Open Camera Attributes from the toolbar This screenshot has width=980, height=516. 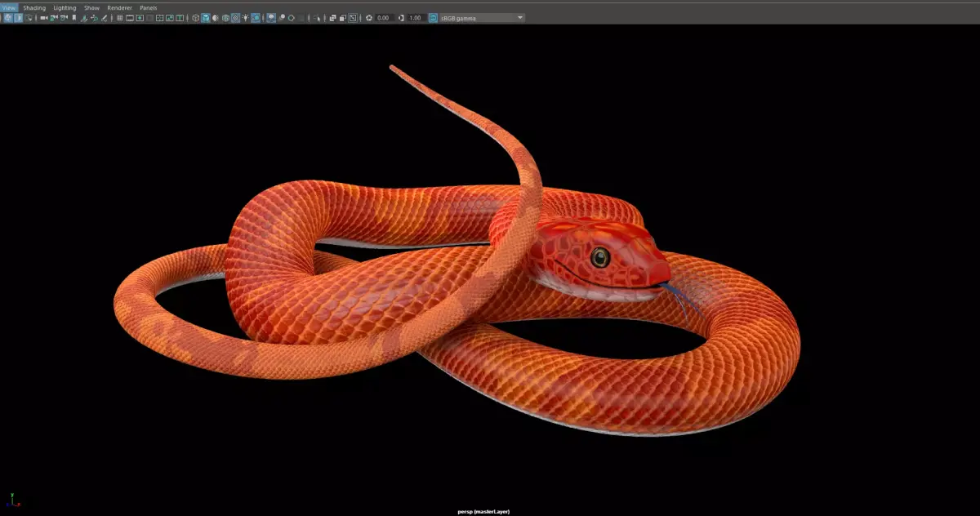click(x=64, y=18)
